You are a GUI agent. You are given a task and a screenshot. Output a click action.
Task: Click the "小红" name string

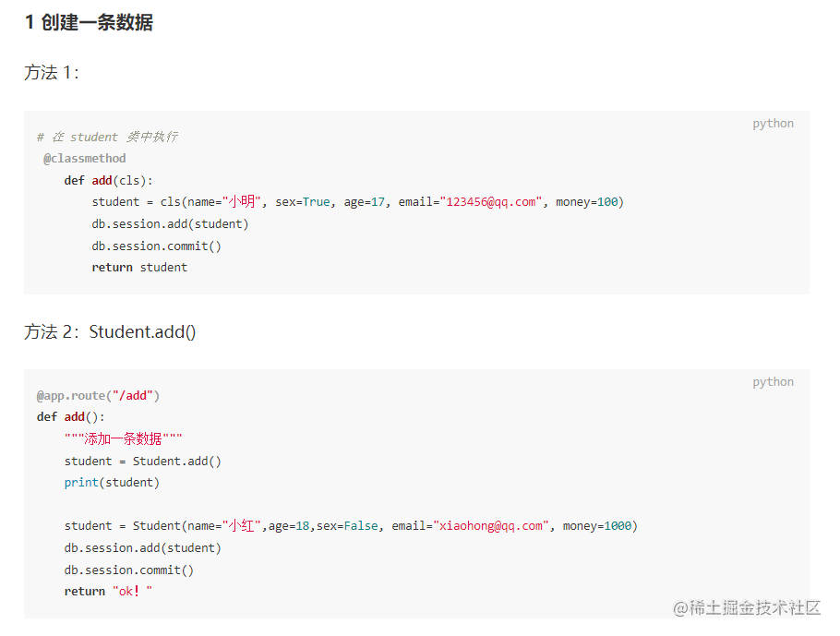pyautogui.click(x=242, y=526)
